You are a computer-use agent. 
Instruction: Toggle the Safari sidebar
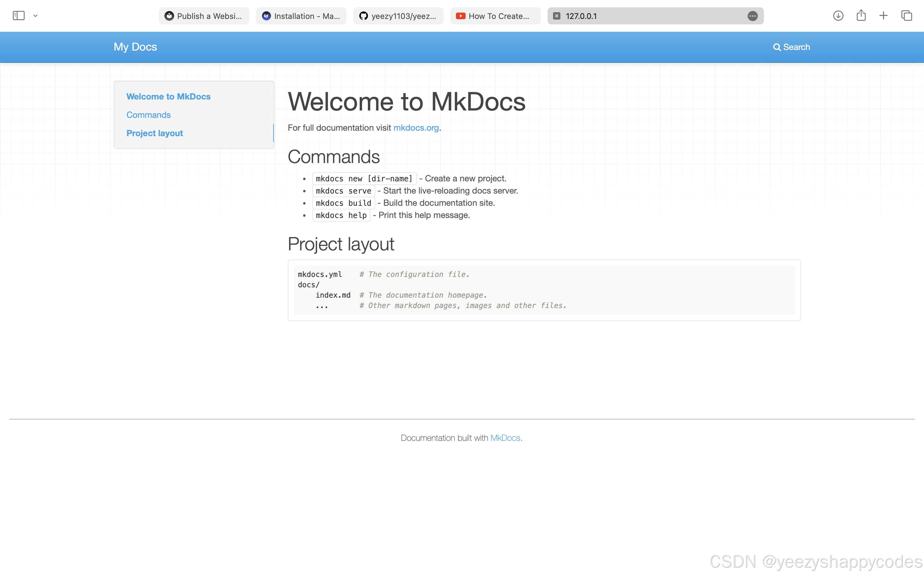point(18,16)
